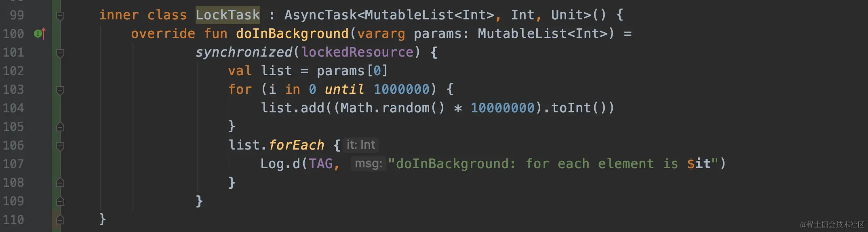Screen dimensions: 868x232
Task: Click the highlighted LockTask class name
Action: point(228,15)
